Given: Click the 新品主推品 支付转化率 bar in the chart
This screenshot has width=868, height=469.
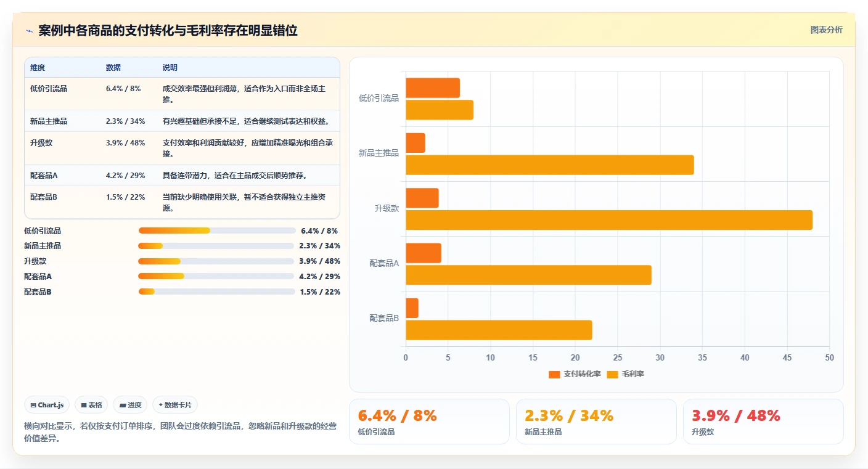Looking at the screenshot, I should [x=416, y=143].
